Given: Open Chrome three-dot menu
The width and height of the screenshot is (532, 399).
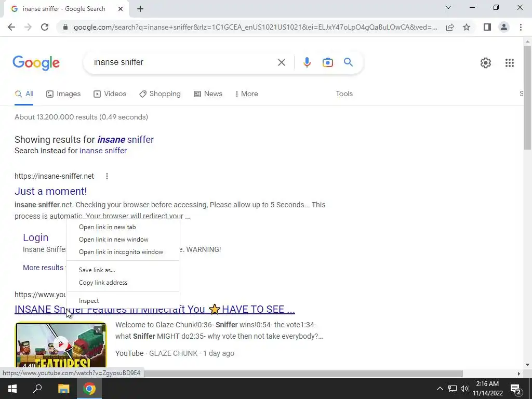Looking at the screenshot, I should pos(521,27).
